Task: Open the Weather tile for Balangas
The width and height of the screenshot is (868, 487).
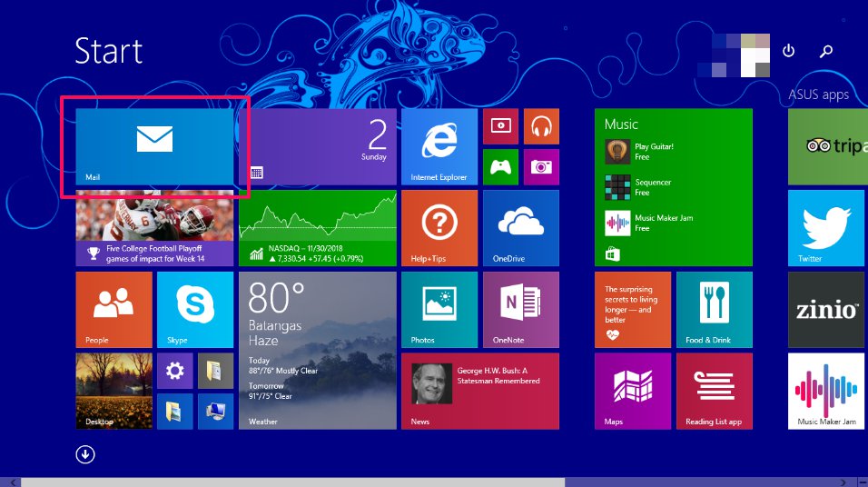Action: (x=317, y=350)
